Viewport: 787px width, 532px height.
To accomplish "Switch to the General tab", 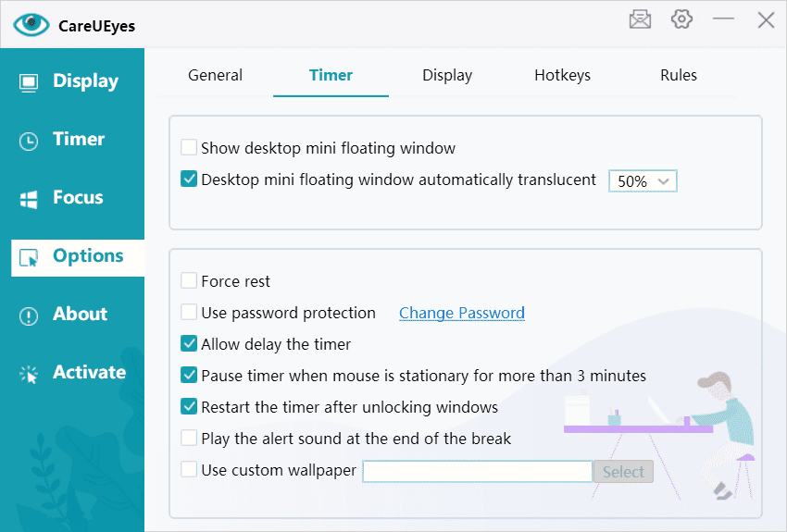I will [215, 76].
